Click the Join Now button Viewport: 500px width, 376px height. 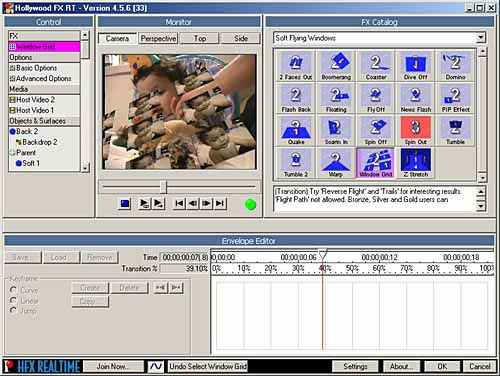(113, 366)
